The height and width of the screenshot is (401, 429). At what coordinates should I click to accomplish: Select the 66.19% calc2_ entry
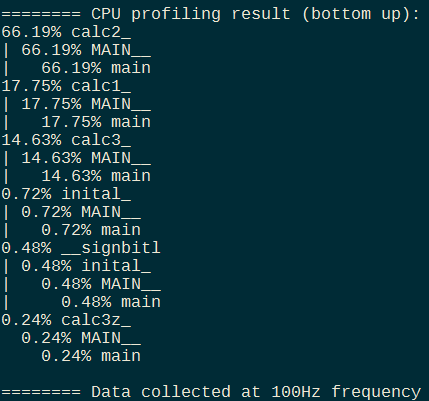tap(66, 32)
